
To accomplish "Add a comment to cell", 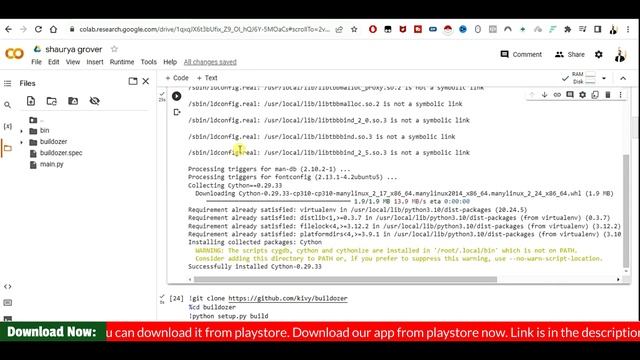I will point(570,95).
